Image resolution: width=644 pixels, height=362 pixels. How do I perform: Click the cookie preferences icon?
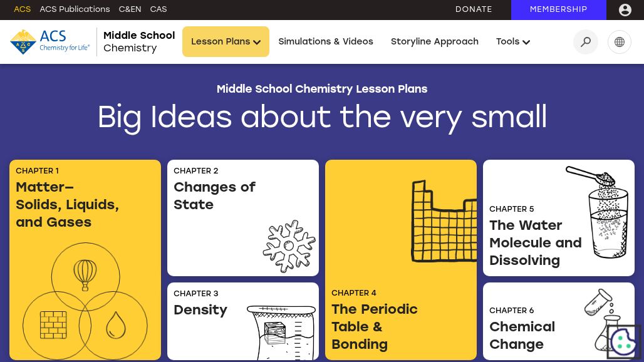pos(623,341)
